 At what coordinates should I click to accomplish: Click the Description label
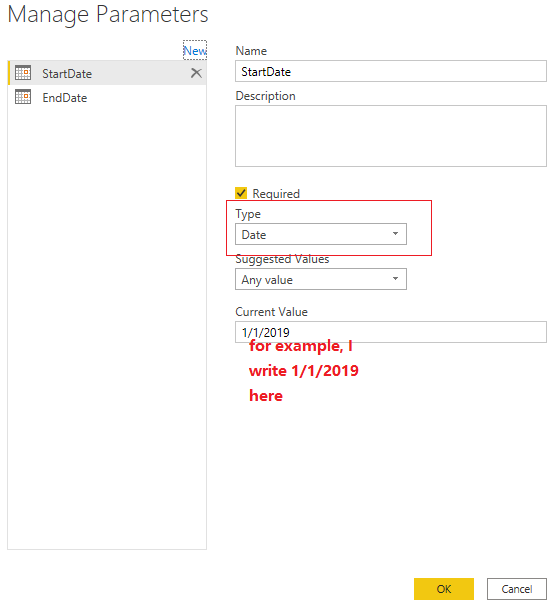coord(265,96)
